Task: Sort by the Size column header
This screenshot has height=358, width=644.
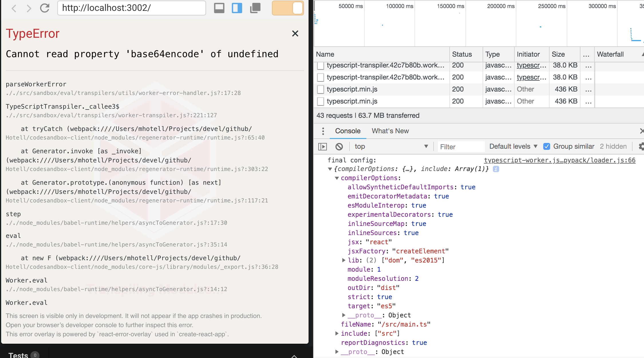Action: tap(564, 54)
